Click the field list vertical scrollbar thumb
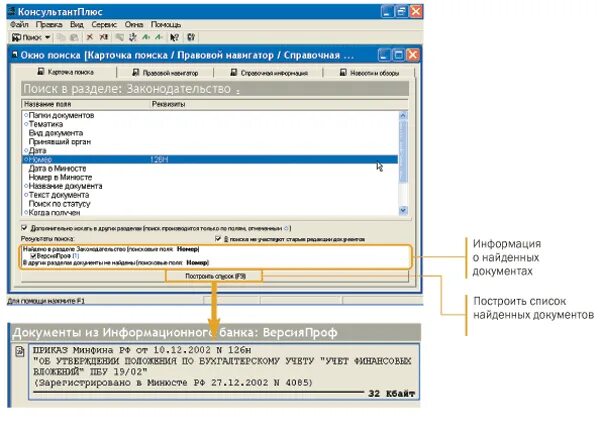This screenshot has height=436, width=600. click(403, 151)
